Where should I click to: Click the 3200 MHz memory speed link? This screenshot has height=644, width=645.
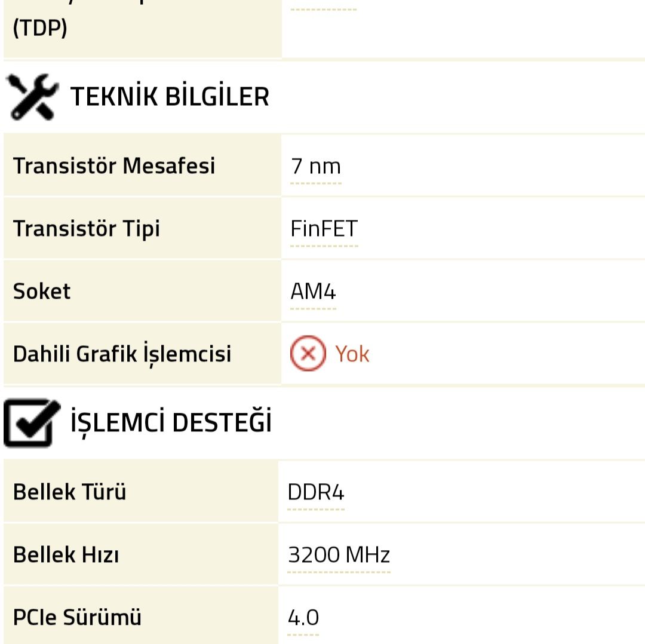point(339,556)
